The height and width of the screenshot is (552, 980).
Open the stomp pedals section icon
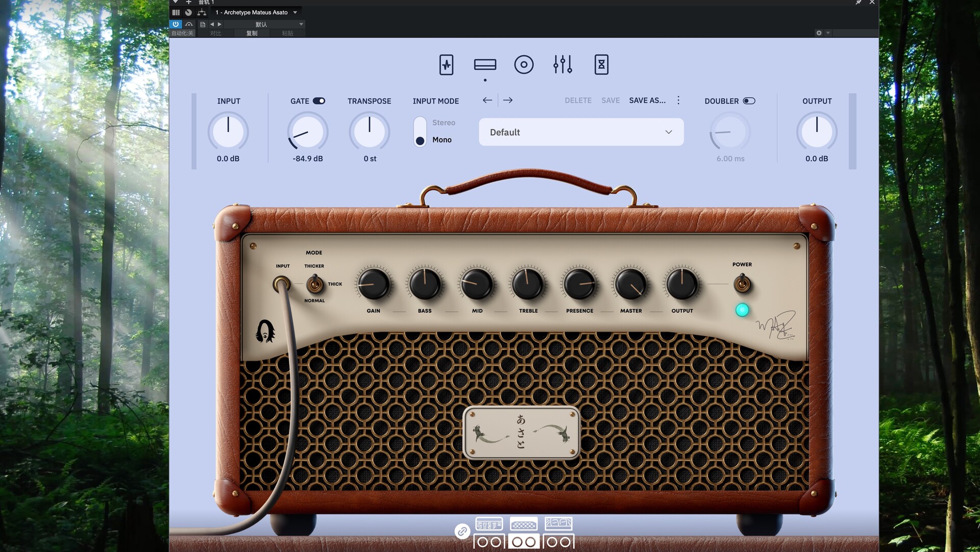(x=446, y=65)
